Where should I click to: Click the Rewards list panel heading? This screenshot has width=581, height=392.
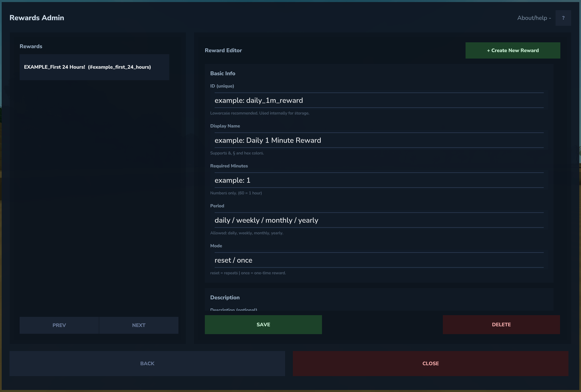[x=31, y=46]
